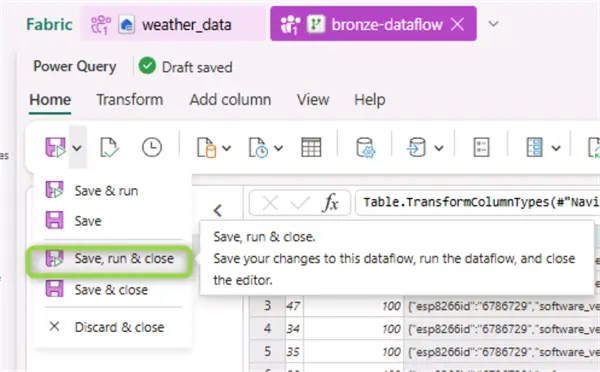This screenshot has width=600, height=372.
Task: Confirm formula with checkmark icon
Action: coord(300,203)
